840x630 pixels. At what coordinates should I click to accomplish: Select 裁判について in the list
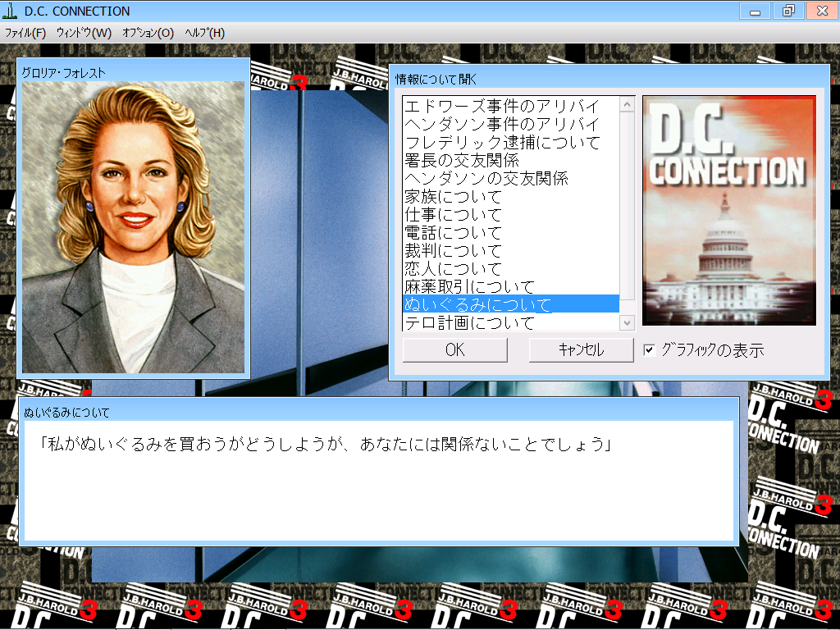coord(510,251)
